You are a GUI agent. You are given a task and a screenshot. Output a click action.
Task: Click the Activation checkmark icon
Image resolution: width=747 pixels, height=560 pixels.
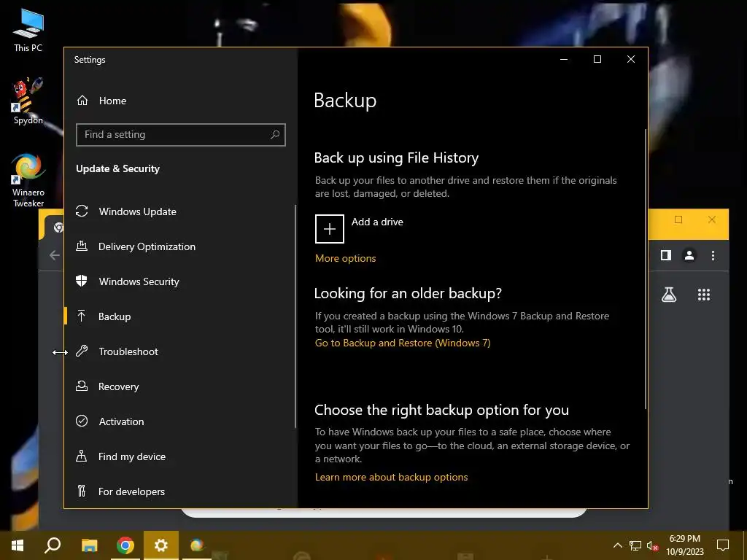pyautogui.click(x=82, y=421)
